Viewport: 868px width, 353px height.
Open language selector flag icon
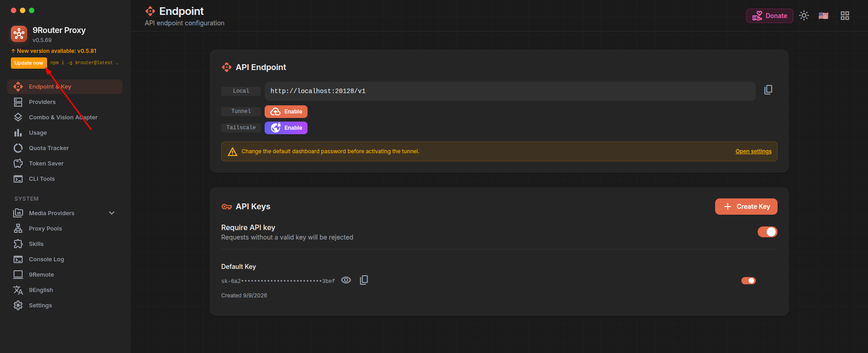coord(824,16)
